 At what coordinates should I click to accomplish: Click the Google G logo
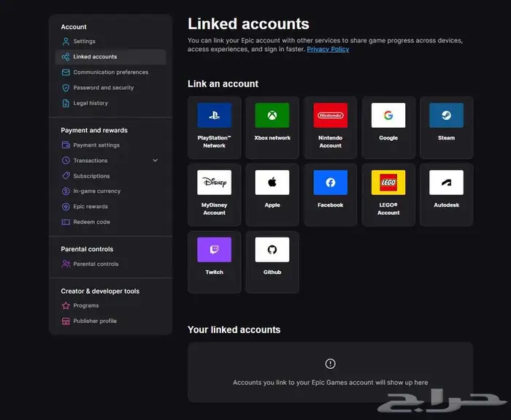[x=388, y=115]
